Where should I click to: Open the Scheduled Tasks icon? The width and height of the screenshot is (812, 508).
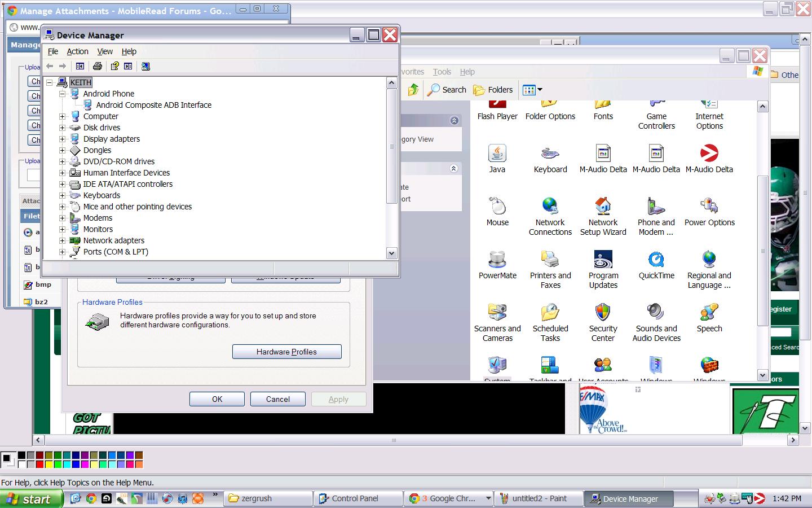(x=550, y=322)
